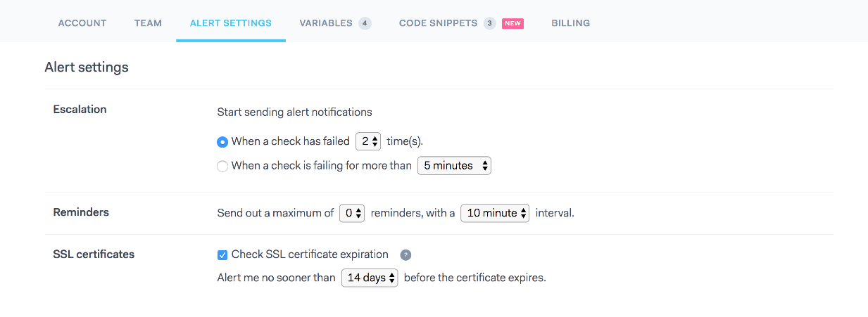Switch to the Variables tab label
Image resolution: width=868 pixels, height=317 pixels.
click(x=326, y=23)
